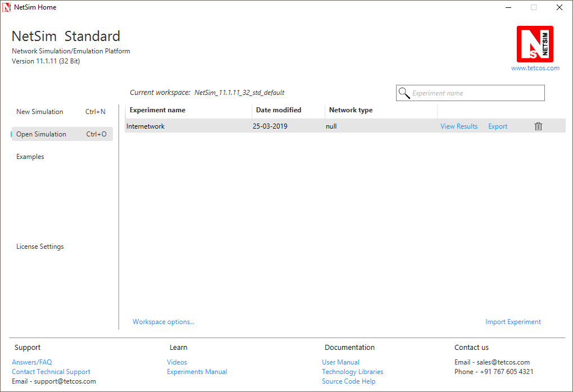
Task: Focus the Experiment name search field
Action: pyautogui.click(x=470, y=93)
